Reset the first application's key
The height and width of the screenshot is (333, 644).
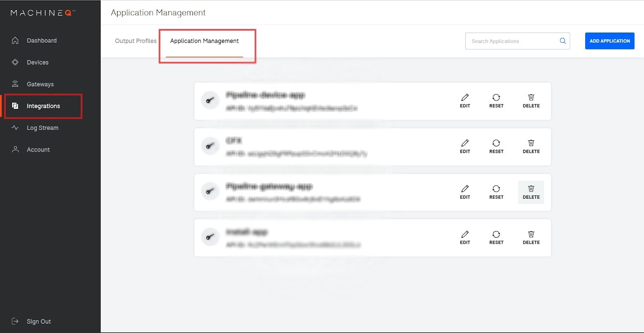[496, 101]
